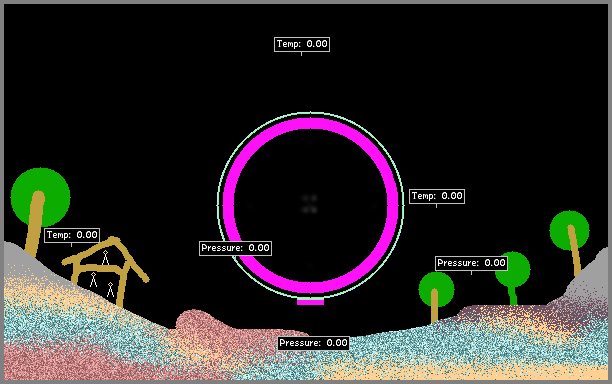Image resolution: width=612 pixels, height=384 pixels.
Task: Click the faint dots at the ring's center
Action: pos(310,204)
